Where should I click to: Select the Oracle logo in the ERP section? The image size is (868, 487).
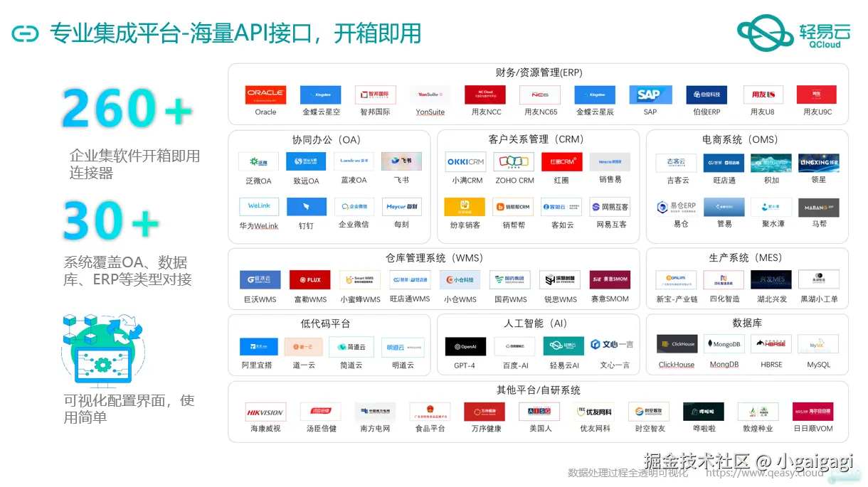pos(265,95)
